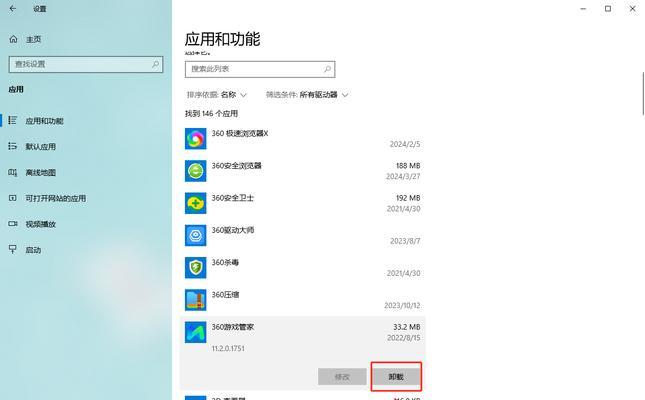Click the 360杀毒 shield icon
The image size is (645, 400).
(195, 267)
